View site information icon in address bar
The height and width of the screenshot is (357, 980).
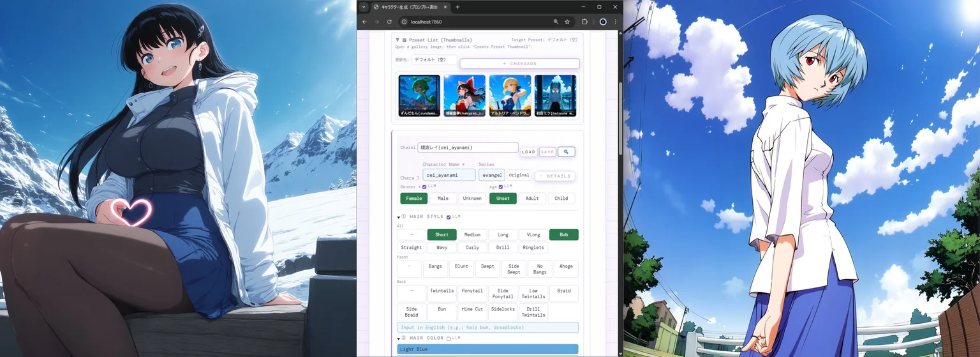[404, 22]
